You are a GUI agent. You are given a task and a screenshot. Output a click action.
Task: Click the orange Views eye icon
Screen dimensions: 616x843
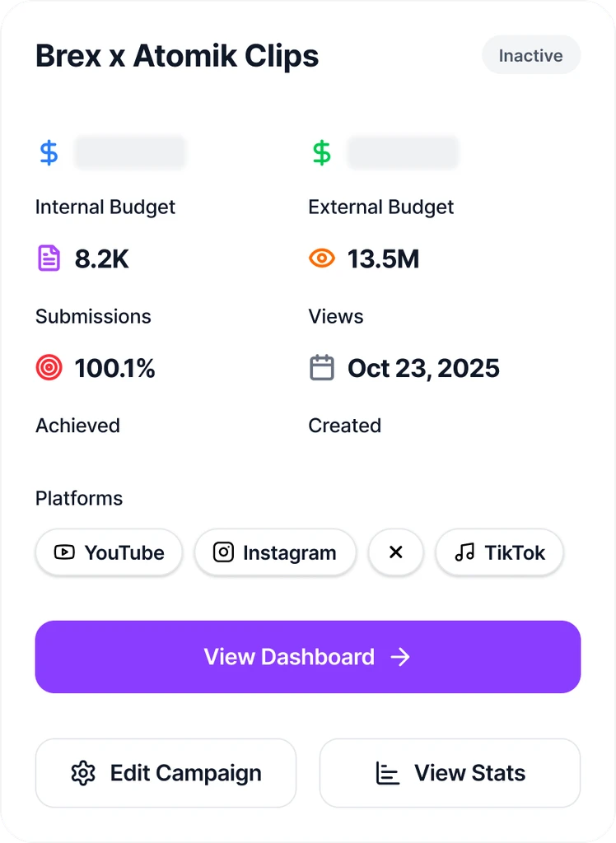pyautogui.click(x=322, y=258)
